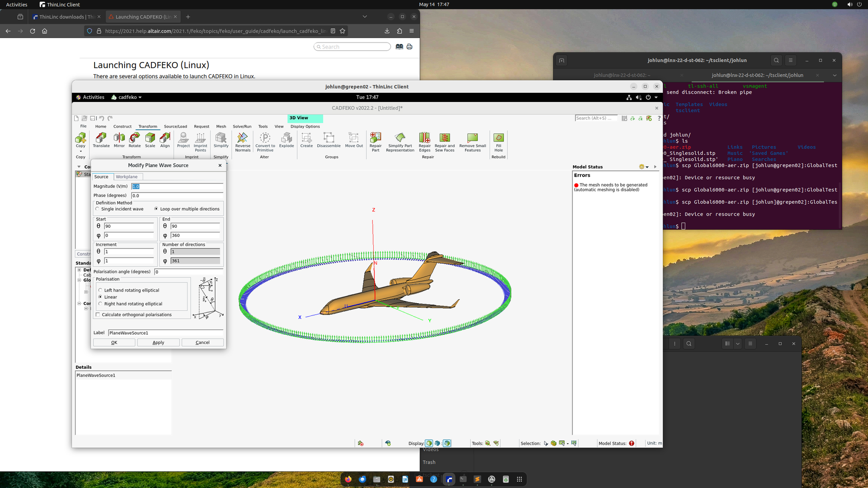868x488 pixels.
Task: Select the Align transform tool
Action: 165,140
